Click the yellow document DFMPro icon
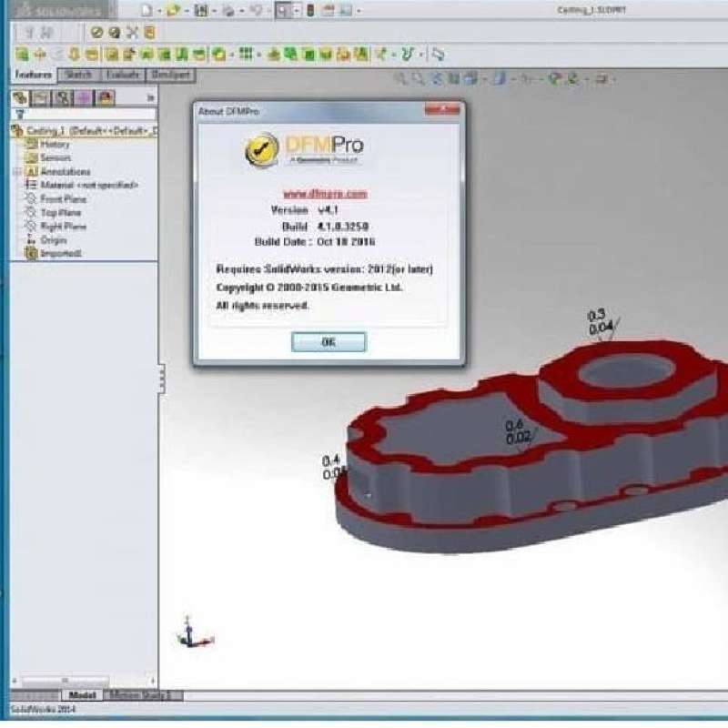The height and width of the screenshot is (728, 728). pyautogui.click(x=149, y=32)
